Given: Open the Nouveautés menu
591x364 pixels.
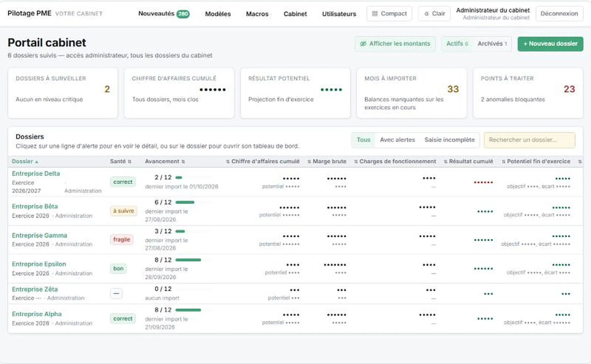Looking at the screenshot, I should pyautogui.click(x=164, y=14).
